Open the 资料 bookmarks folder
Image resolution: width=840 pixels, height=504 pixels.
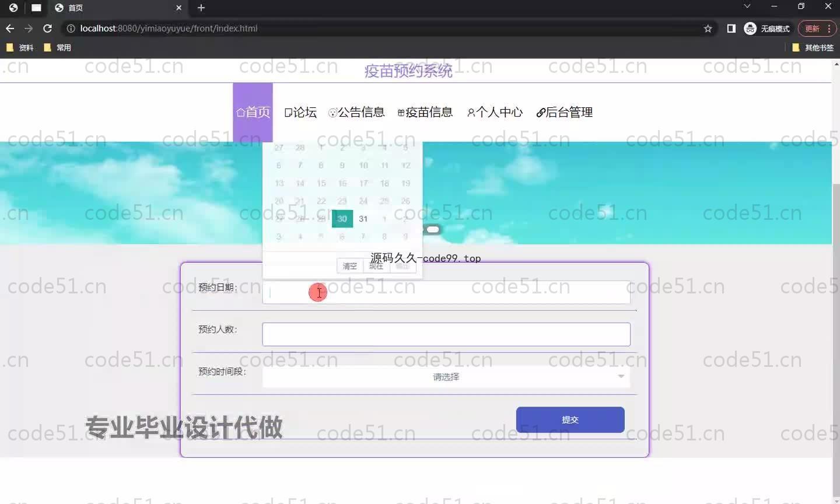coord(20,47)
